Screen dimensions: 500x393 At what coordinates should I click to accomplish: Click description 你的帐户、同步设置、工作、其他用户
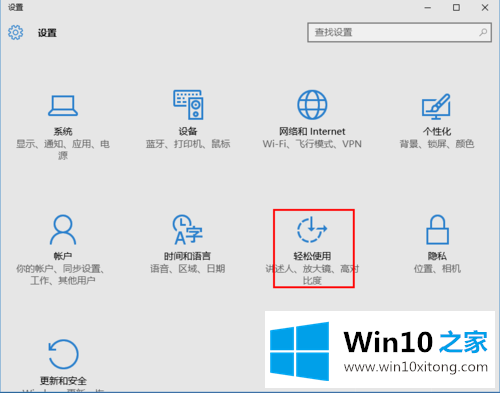coord(62,274)
